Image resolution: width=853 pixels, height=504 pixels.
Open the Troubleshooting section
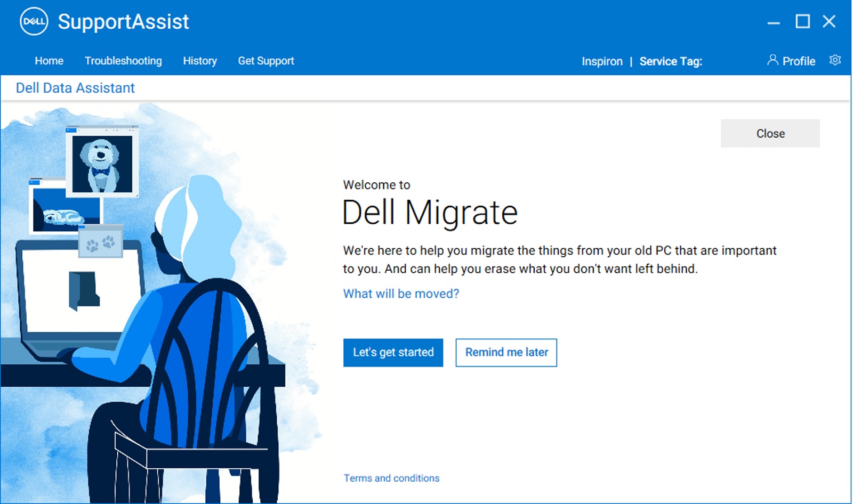(x=123, y=61)
